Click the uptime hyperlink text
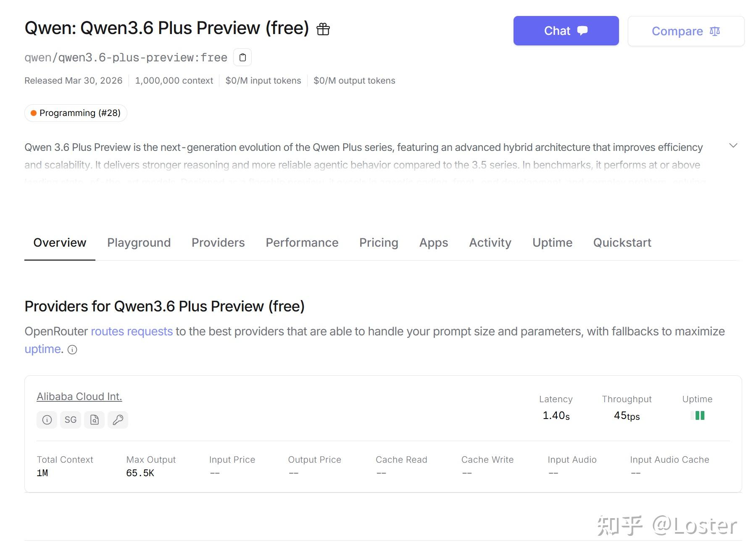Screen dimensions: 756x556 point(43,349)
